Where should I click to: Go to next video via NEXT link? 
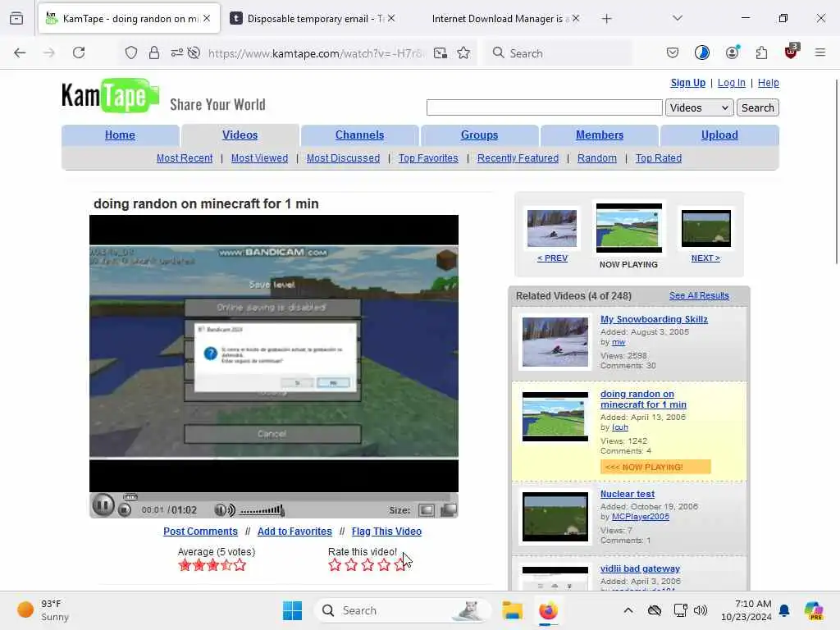click(705, 258)
